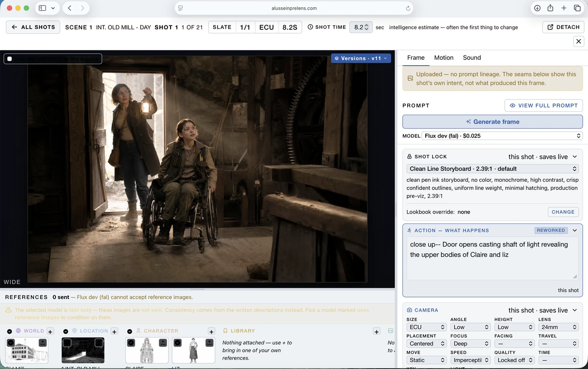Open the Model Flux dev dropdown
Viewport: 588px width, 369px height.
pos(502,136)
